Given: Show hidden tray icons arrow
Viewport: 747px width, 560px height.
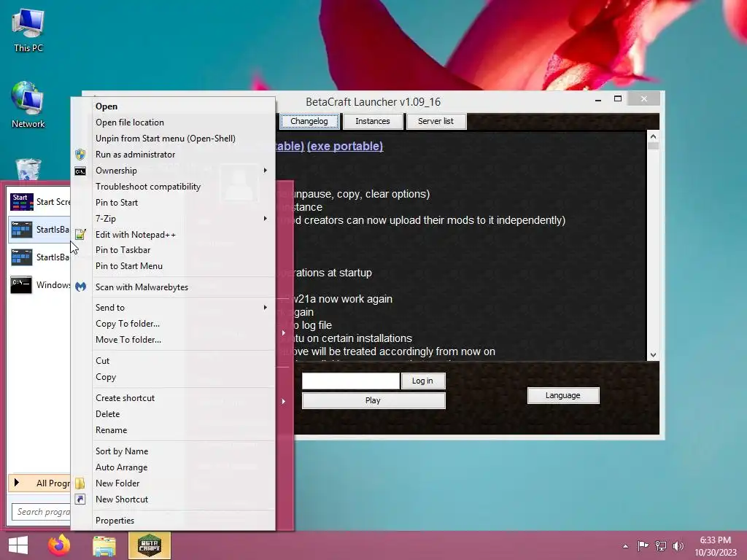Looking at the screenshot, I should click(x=625, y=546).
